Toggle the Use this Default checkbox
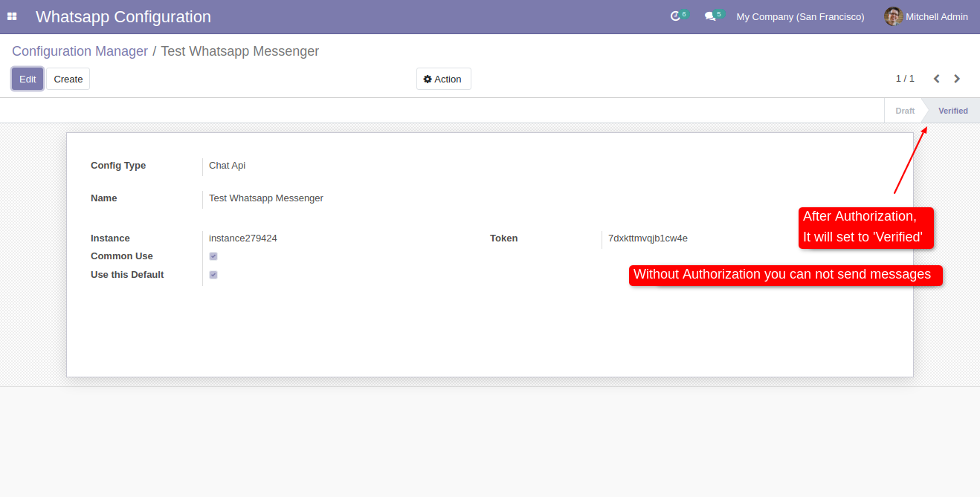This screenshot has height=497, width=980. click(x=213, y=275)
